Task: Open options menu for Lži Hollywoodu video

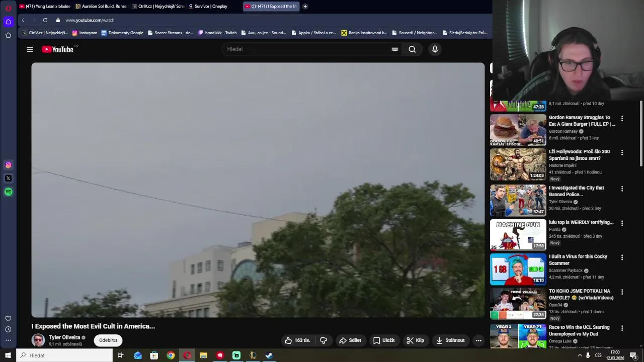Action: [622, 152]
